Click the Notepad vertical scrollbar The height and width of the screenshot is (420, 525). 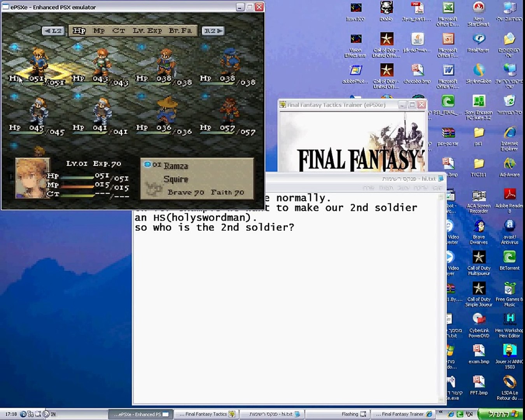441,298
